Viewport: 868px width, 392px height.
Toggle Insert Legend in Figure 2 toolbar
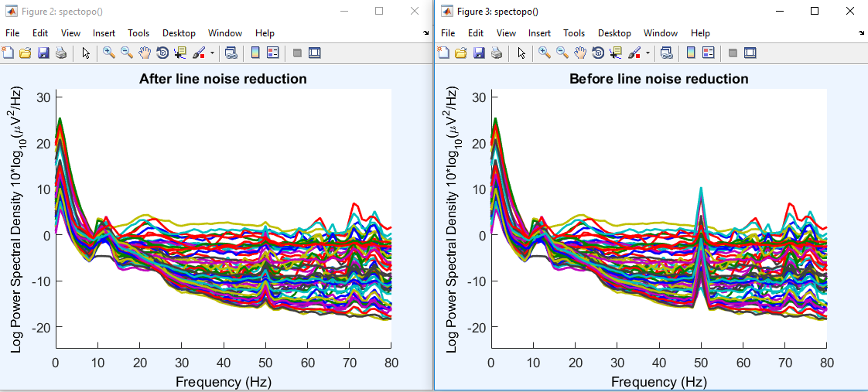[272, 53]
